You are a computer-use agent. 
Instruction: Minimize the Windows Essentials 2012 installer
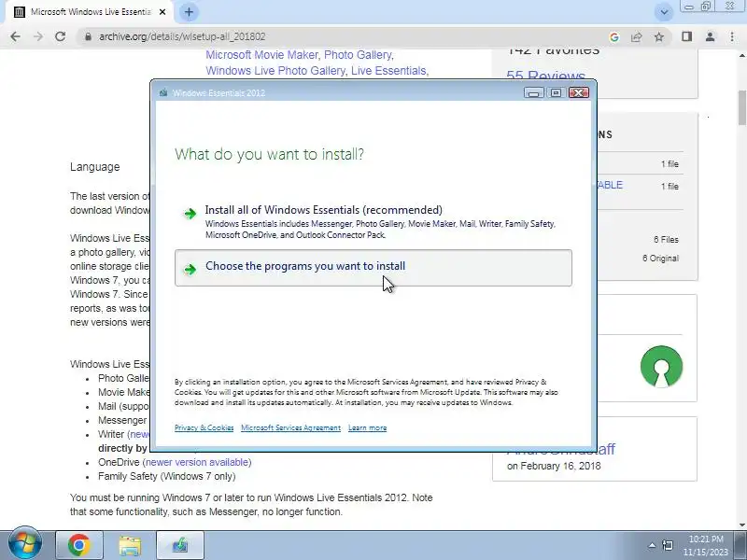[x=533, y=92]
